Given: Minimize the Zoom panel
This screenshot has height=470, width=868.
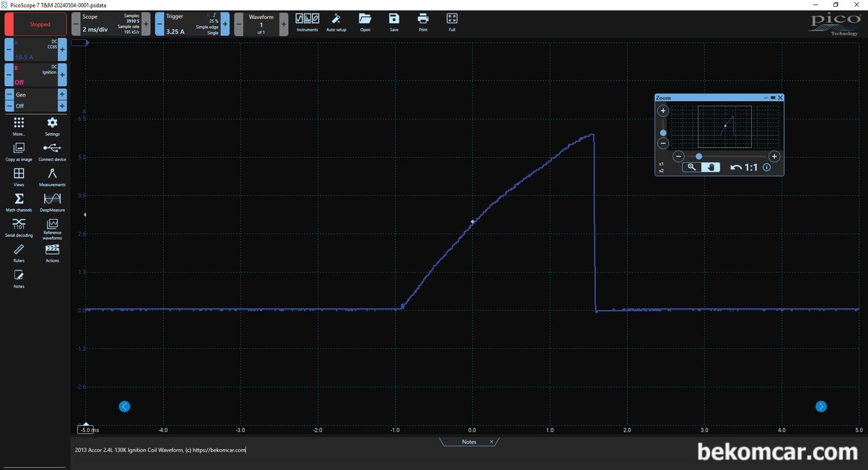Looking at the screenshot, I should [766, 98].
